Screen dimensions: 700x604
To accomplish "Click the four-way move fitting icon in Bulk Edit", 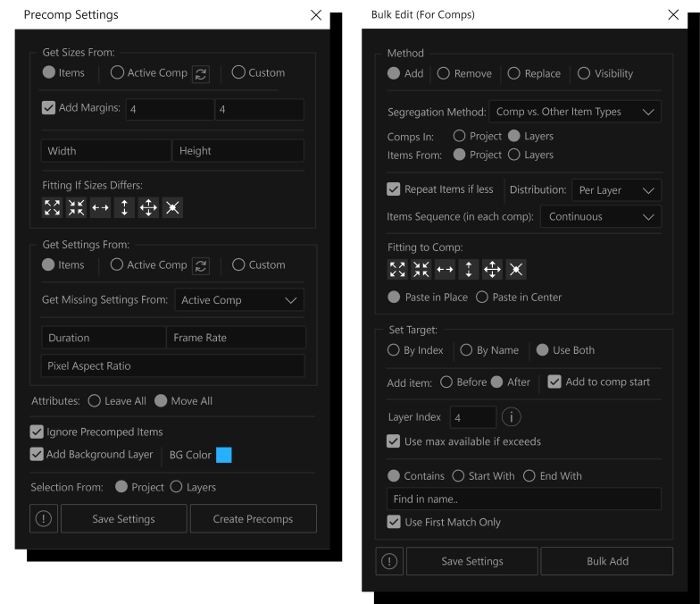I will click(x=492, y=269).
